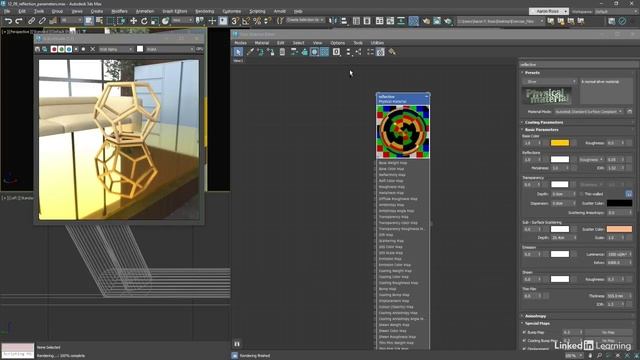
Task: Toggle the Angle Snap button
Action: point(246,21)
